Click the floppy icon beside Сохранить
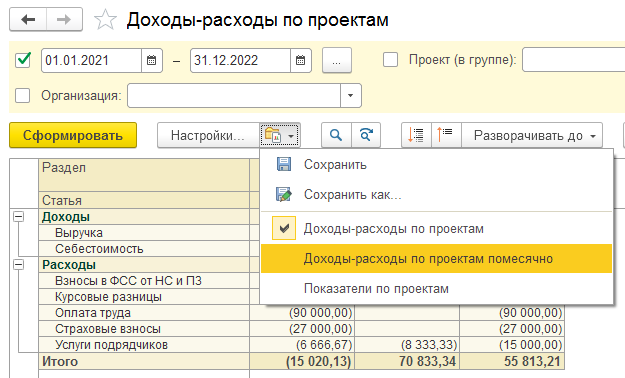This screenshot has height=378, width=625. pyautogui.click(x=284, y=164)
